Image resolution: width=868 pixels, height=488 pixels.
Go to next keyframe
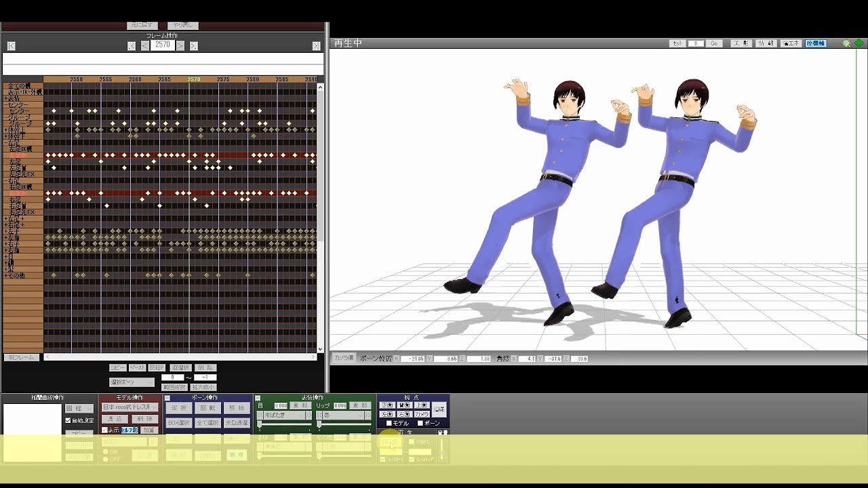click(194, 45)
